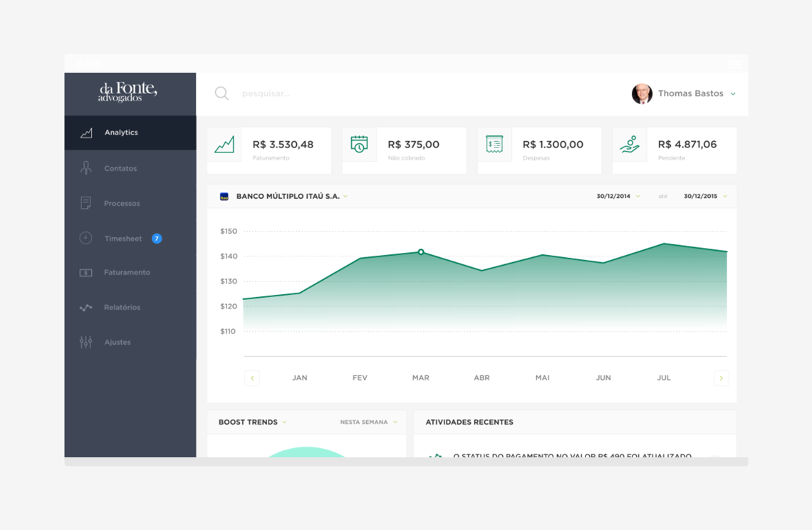The image size is (812, 530).
Task: Click the Itaú bank logo icon
Action: [224, 197]
